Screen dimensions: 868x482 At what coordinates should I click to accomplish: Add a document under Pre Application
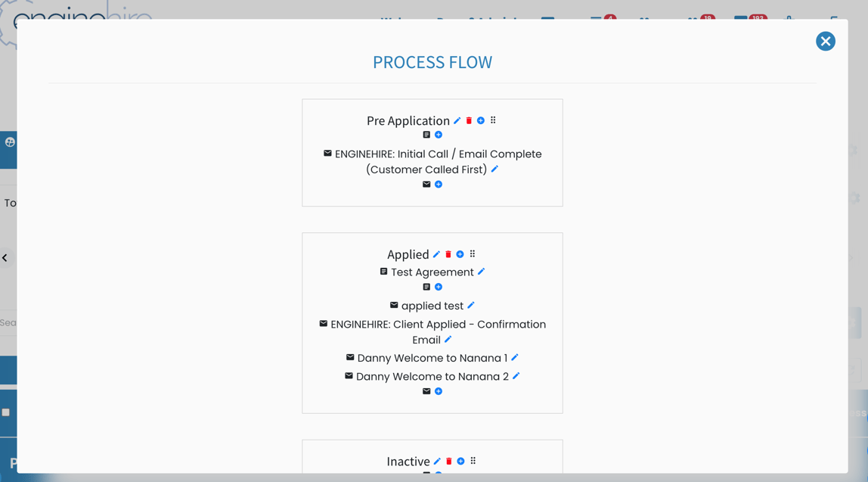click(439, 135)
